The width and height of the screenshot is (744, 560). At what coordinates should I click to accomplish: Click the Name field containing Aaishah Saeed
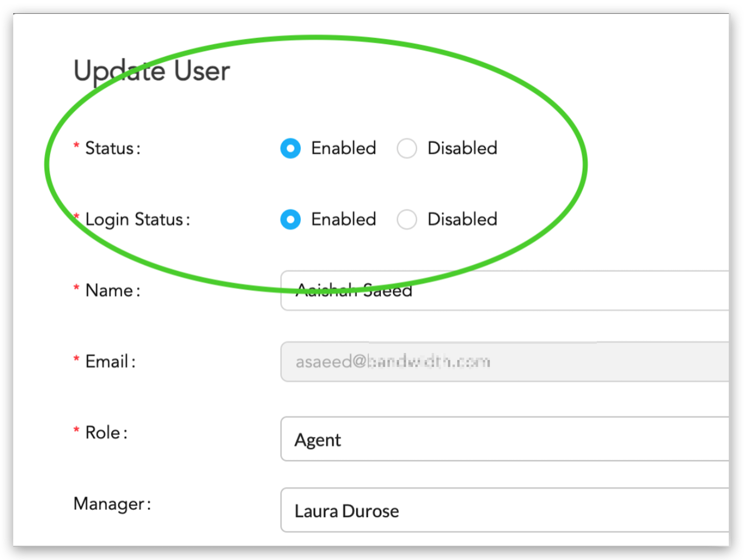(504, 291)
